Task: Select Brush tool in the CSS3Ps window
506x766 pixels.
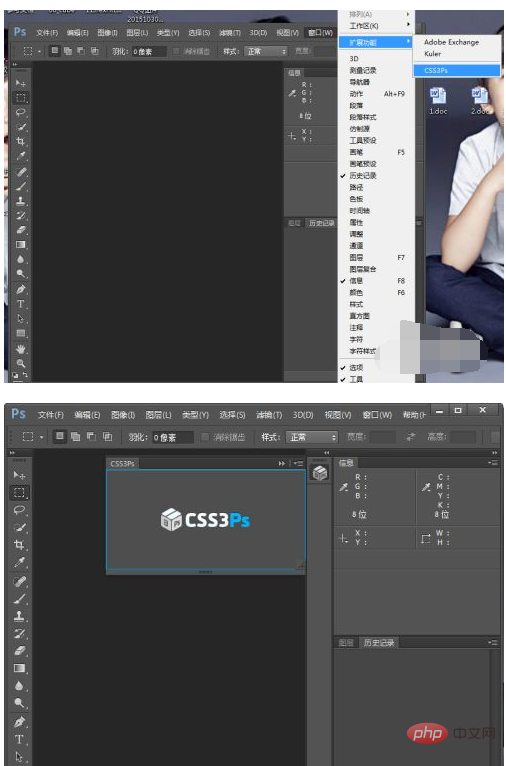Action: pos(20,598)
